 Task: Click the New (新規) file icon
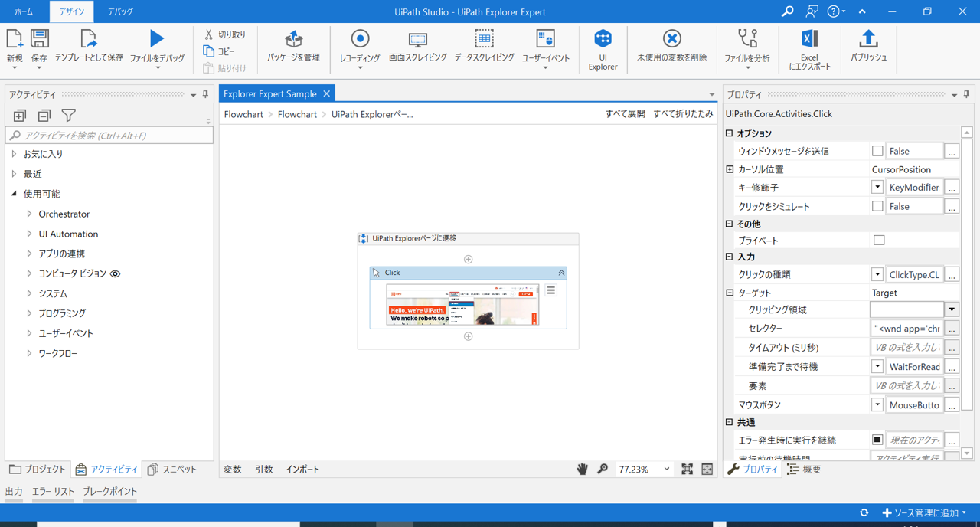click(x=15, y=39)
